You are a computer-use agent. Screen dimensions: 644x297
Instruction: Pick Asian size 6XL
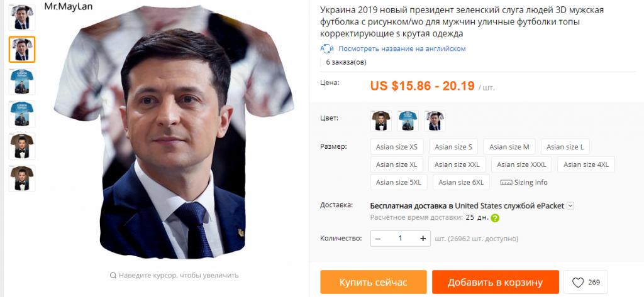point(460,183)
